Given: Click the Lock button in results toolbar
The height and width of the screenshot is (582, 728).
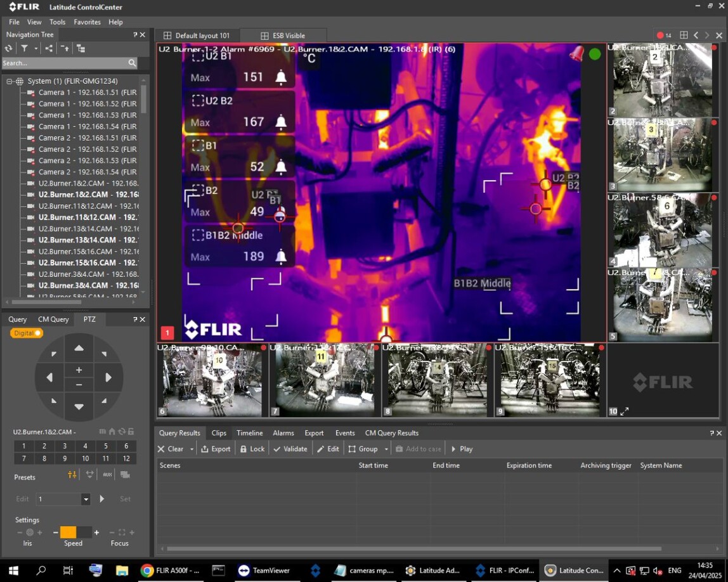Looking at the screenshot, I should 252,449.
